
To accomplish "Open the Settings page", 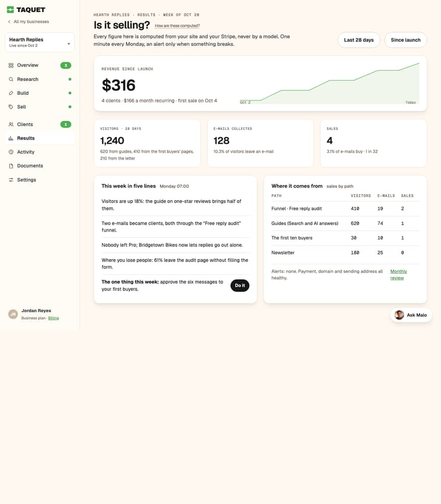I will 39,180.
